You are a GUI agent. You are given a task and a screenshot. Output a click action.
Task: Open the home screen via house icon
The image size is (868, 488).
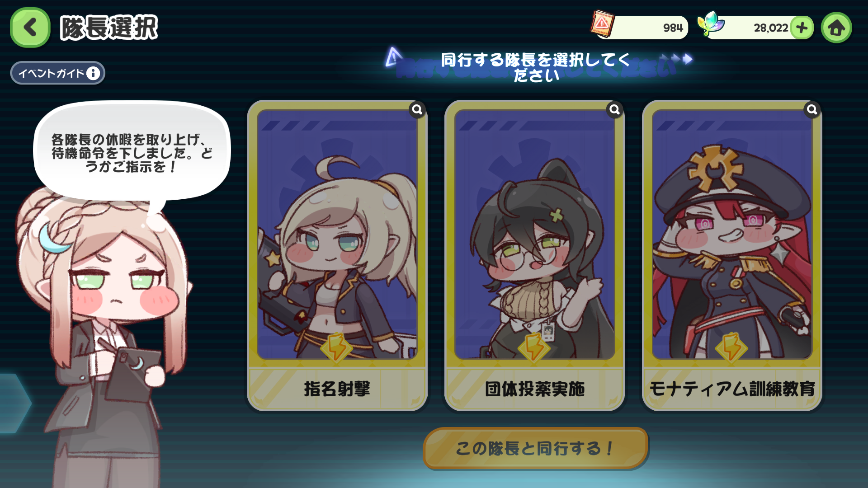coord(836,28)
